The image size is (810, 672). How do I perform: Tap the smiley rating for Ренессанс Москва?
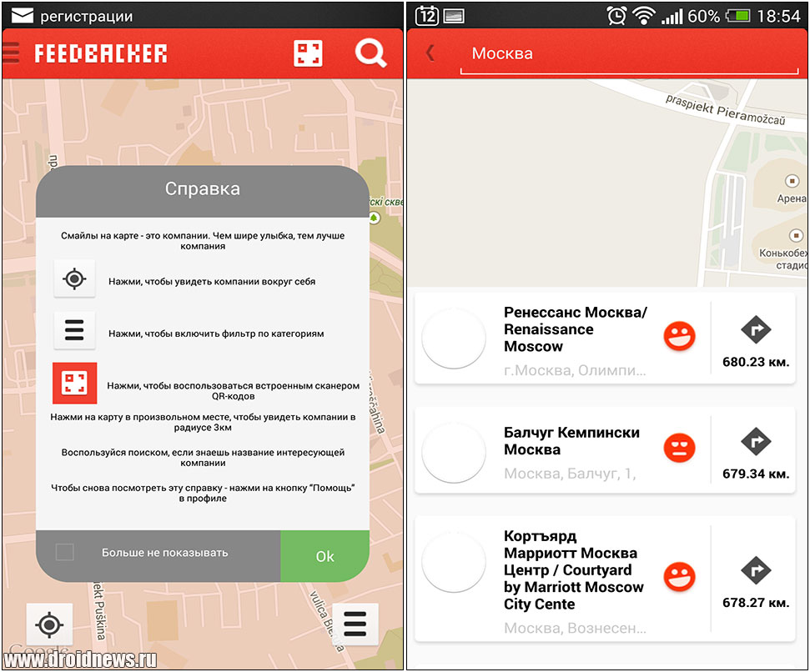(x=679, y=336)
